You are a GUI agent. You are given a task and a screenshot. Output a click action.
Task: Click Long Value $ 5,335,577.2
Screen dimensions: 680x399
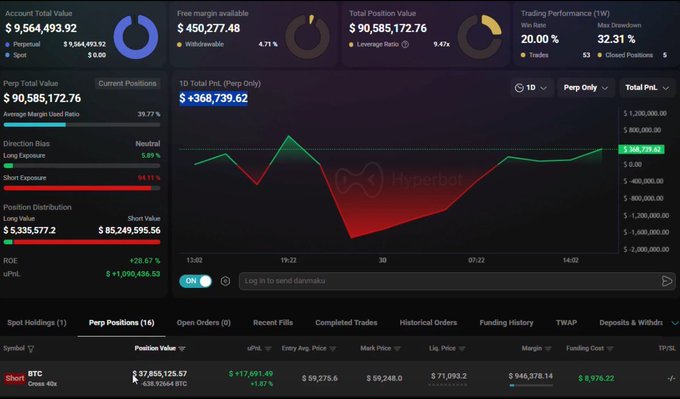coord(29,230)
